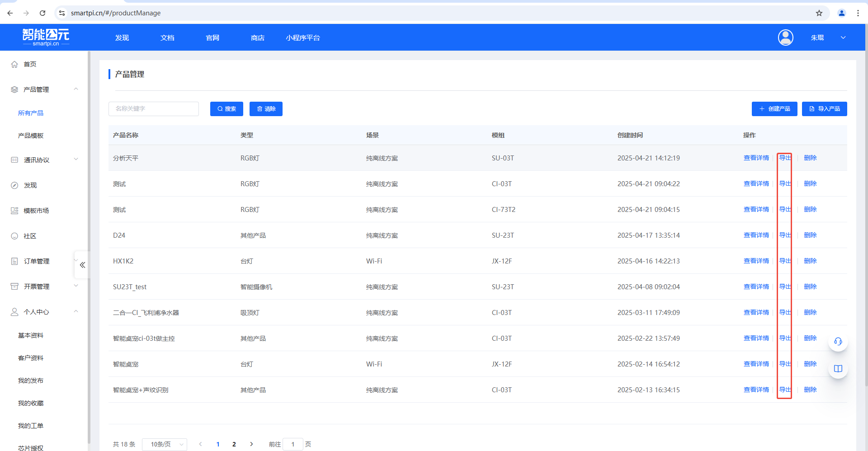This screenshot has width=868, height=451.
Task: Open 文档 in the top navigation
Action: point(167,38)
